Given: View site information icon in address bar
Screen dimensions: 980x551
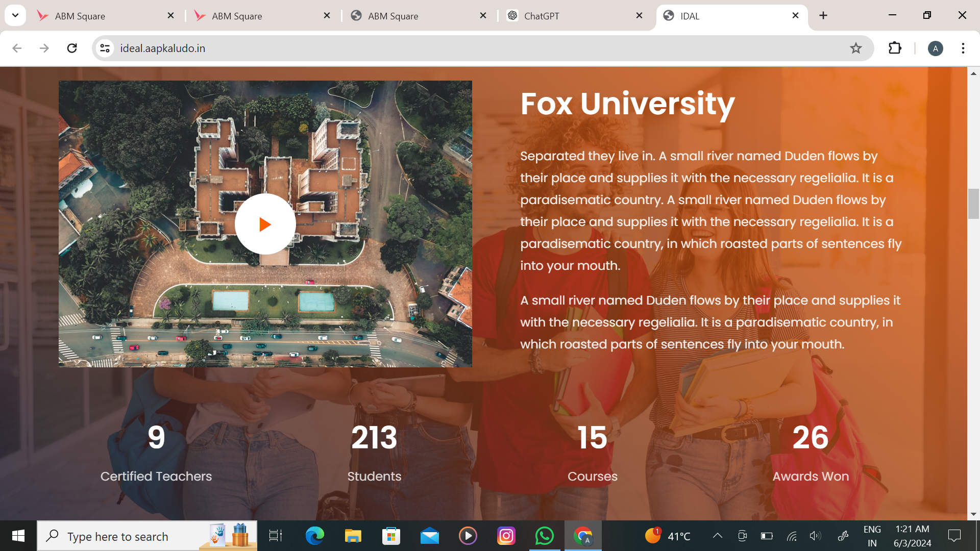Looking at the screenshot, I should click(105, 48).
